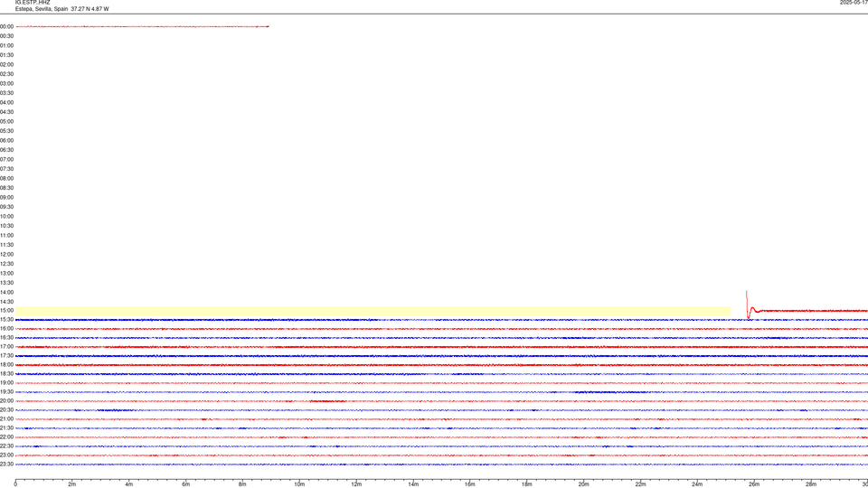Click the 22:30 row label

point(6,446)
